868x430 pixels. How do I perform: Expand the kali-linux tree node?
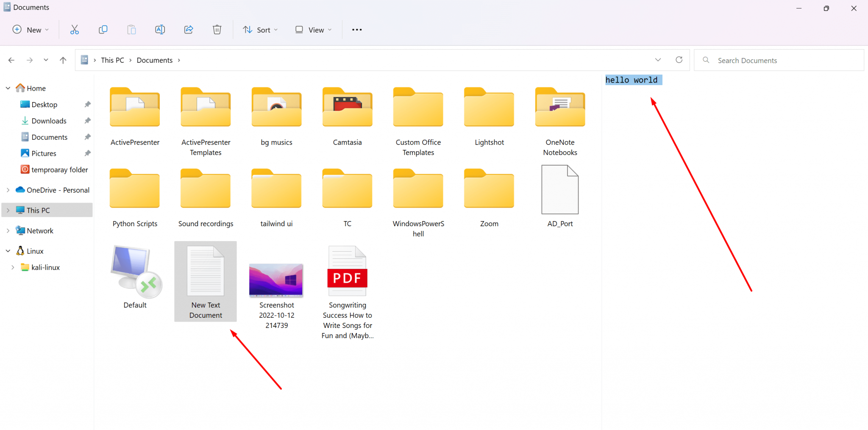13,267
